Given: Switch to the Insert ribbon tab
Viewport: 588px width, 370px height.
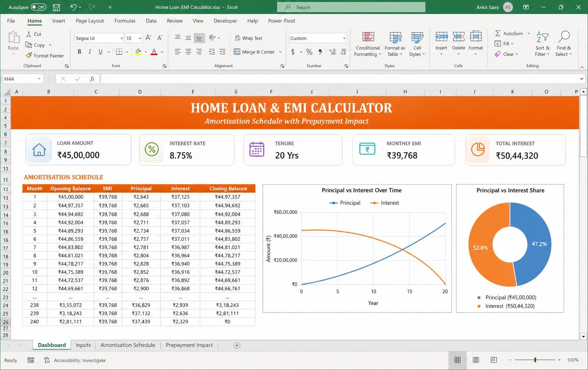Looking at the screenshot, I should pyautogui.click(x=58, y=21).
